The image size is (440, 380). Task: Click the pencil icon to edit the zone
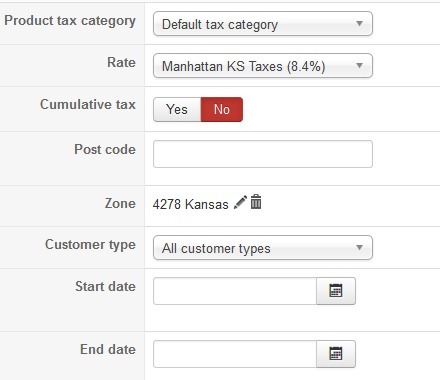pyautogui.click(x=240, y=202)
